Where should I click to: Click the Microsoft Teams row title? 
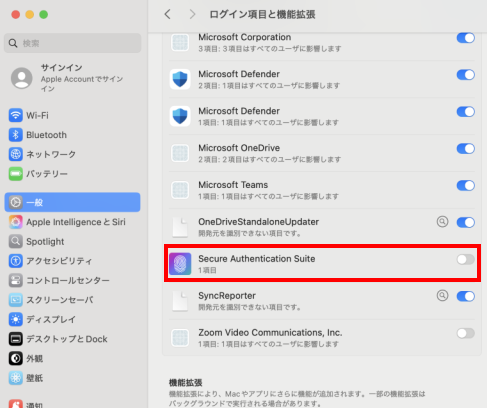[233, 185]
